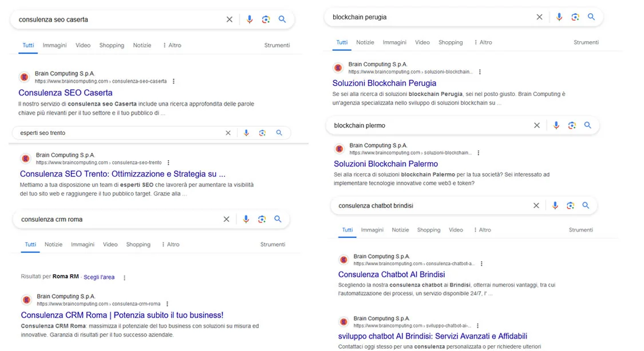Expand 'Altro' under 'consulenza seo caserta'
Viewport: 644px width, 351px height.
(x=172, y=45)
